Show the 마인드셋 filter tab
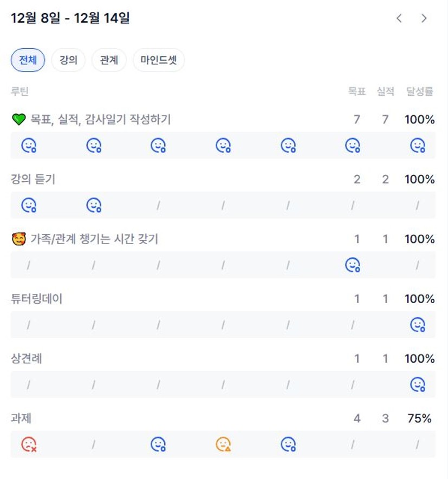 click(x=159, y=60)
